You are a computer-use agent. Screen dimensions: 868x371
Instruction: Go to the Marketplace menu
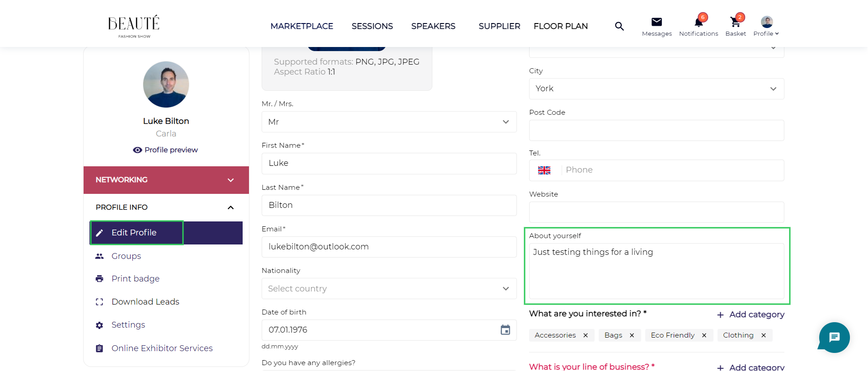pos(301,26)
